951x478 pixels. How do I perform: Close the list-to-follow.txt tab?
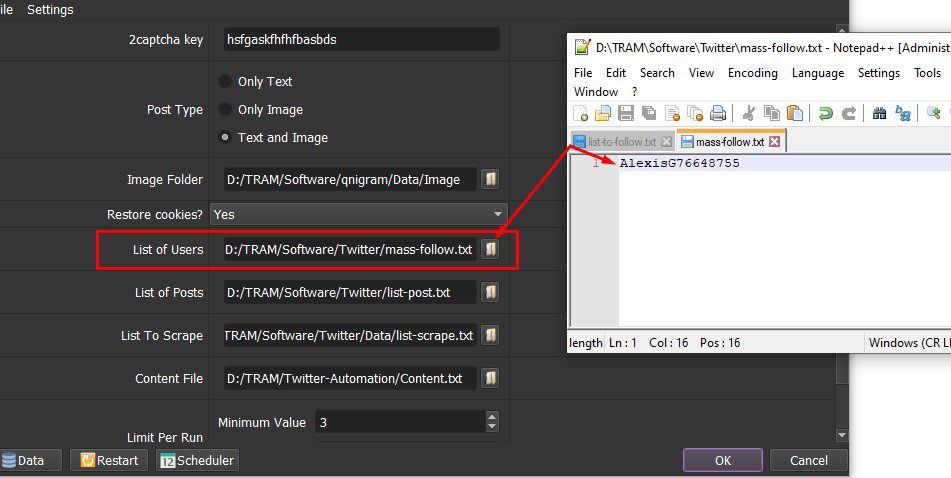[x=666, y=142]
